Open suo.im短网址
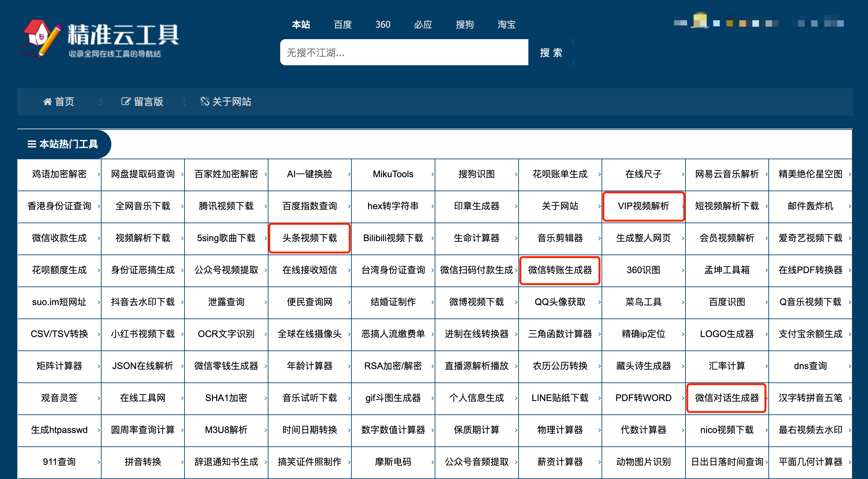 coord(59,302)
